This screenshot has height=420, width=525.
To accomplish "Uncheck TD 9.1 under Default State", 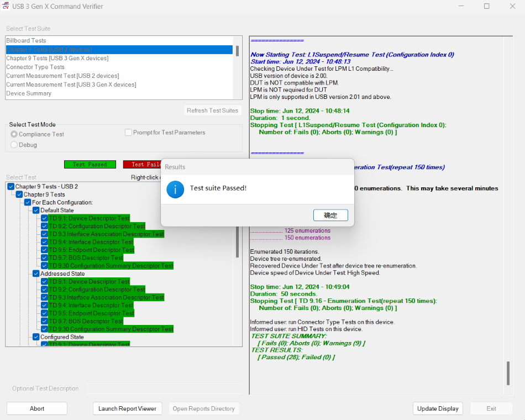I will pyautogui.click(x=45, y=218).
